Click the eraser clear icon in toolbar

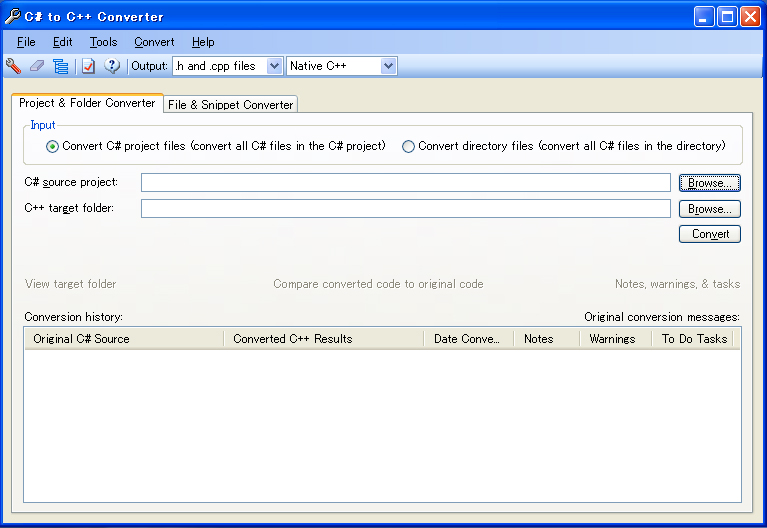[x=37, y=66]
